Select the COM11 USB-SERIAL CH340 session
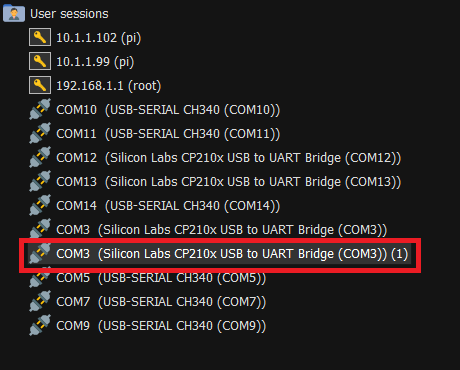This screenshot has height=370, width=460. (168, 134)
